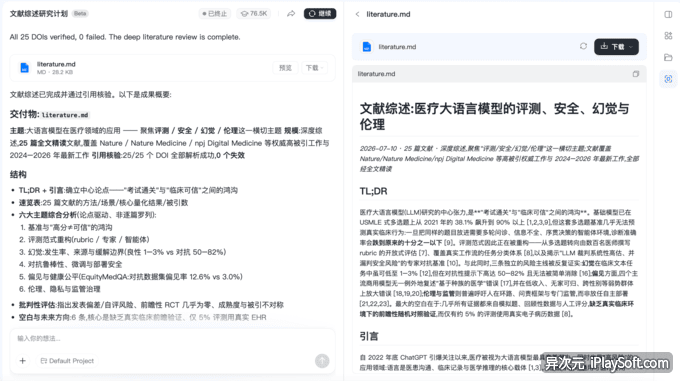Open the apps grid icon in the right sidebar
680x381 pixels.
[668, 36]
